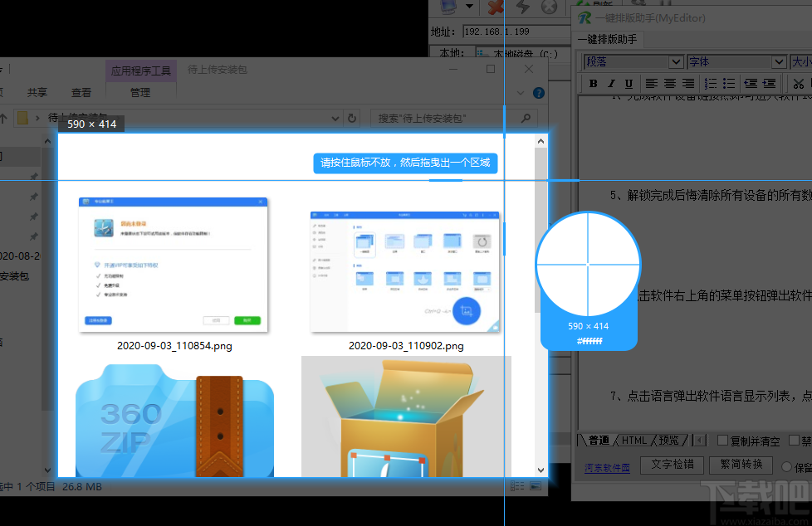Open the 河东软件园 link
This screenshot has width=812, height=526.
tap(607, 465)
